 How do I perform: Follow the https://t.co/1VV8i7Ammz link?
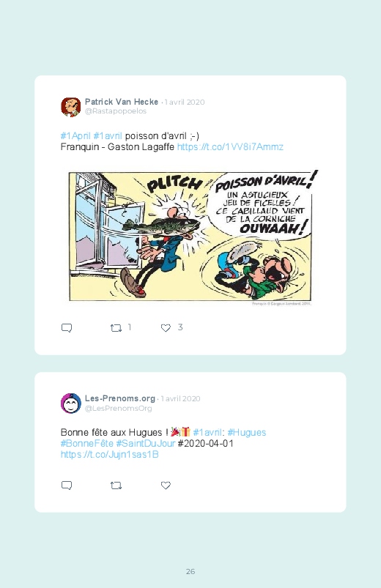point(230,146)
